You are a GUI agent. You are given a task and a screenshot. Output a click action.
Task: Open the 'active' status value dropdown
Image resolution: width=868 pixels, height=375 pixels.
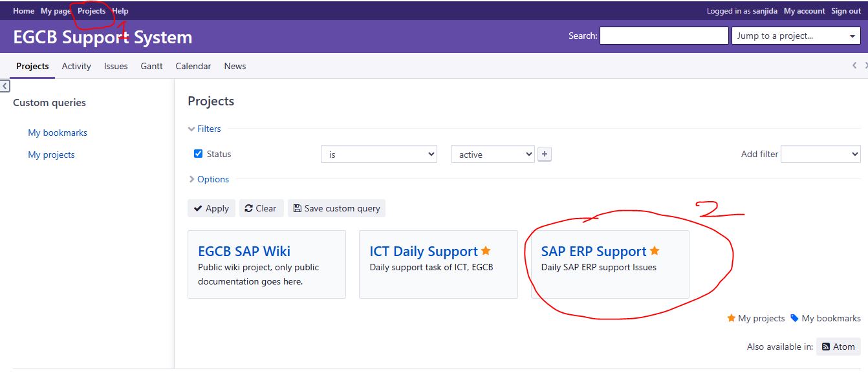click(492, 155)
